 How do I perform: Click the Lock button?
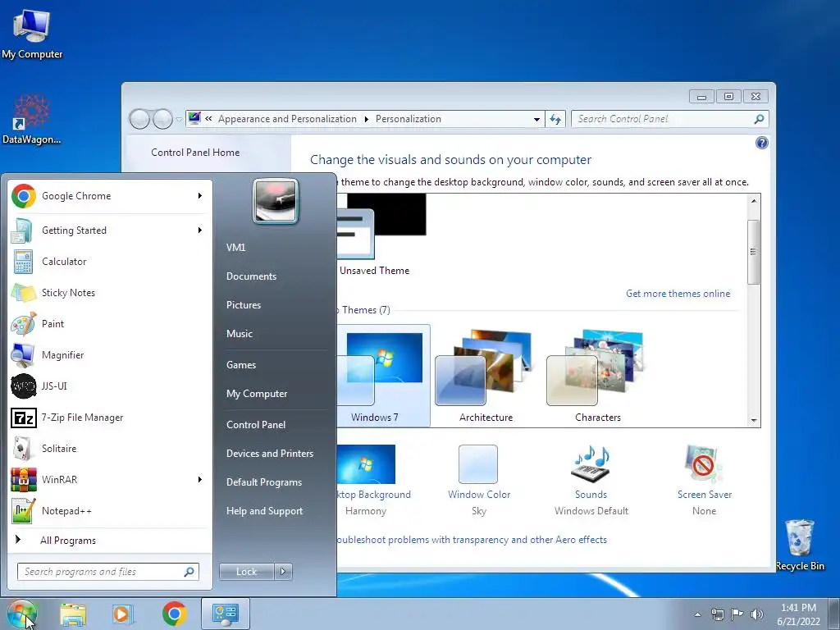[246, 572]
